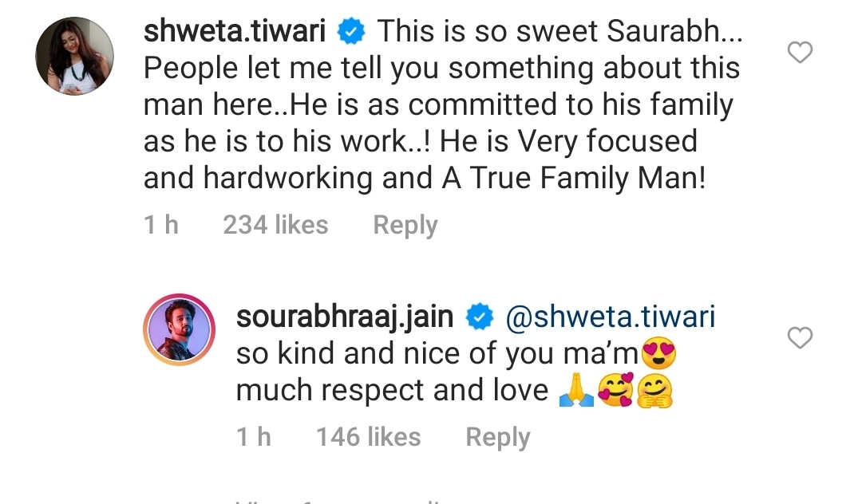The width and height of the screenshot is (862, 504).
Task: Open shweta.tiwari's profile picture
Action: coord(75,56)
